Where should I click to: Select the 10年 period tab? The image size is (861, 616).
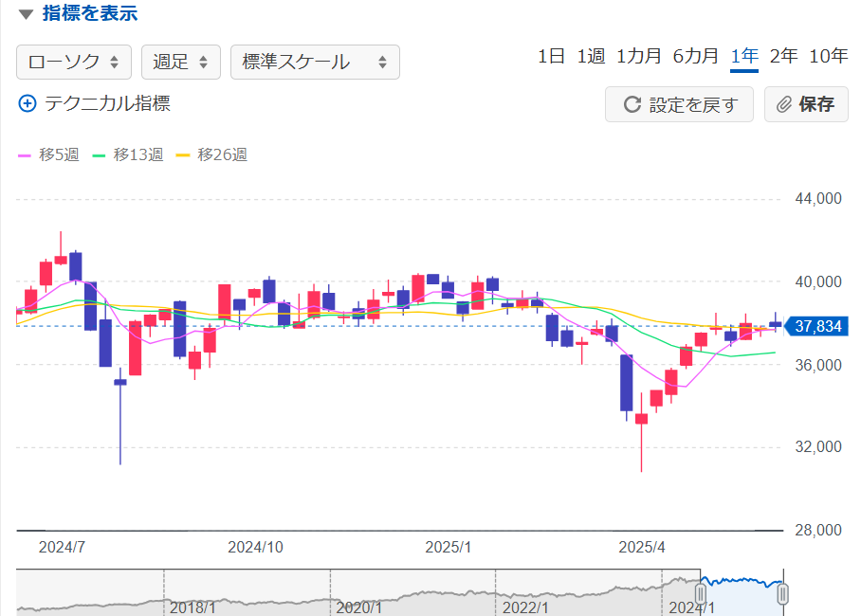coord(829,56)
